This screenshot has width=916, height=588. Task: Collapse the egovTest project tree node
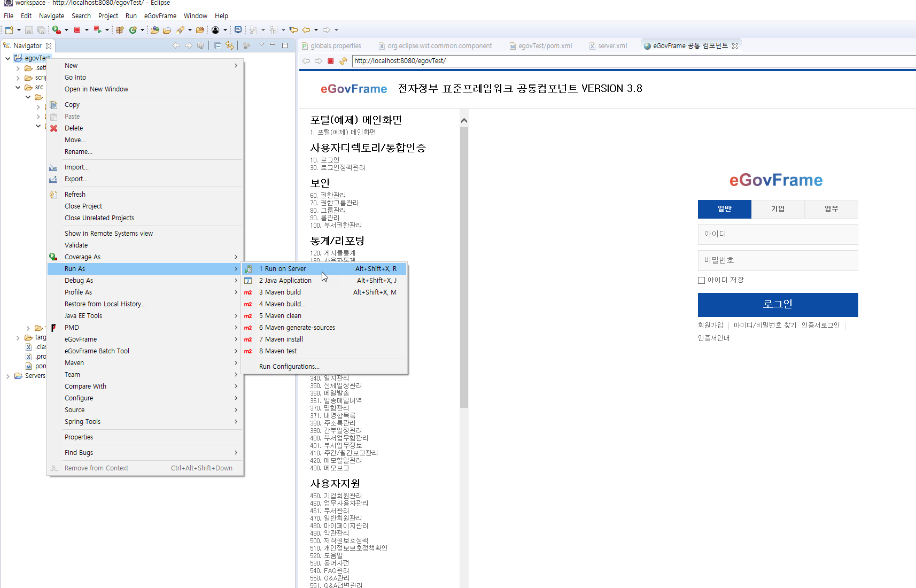(x=7, y=58)
